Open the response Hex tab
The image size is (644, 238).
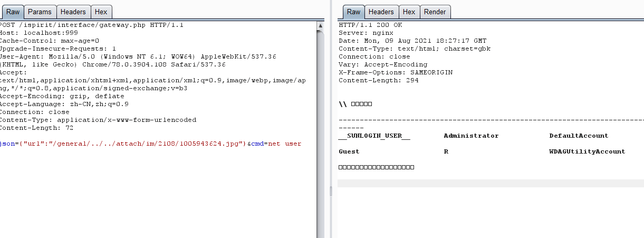409,12
